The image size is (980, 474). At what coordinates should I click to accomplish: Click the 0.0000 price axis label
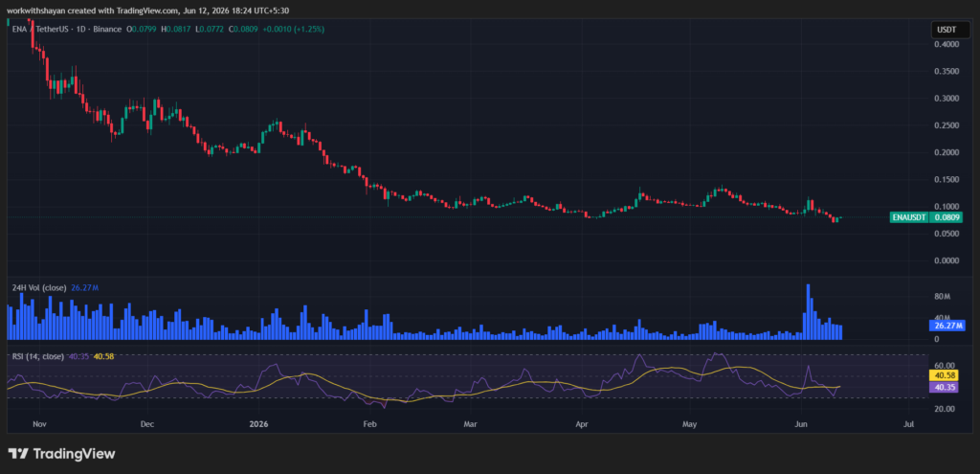[945, 260]
